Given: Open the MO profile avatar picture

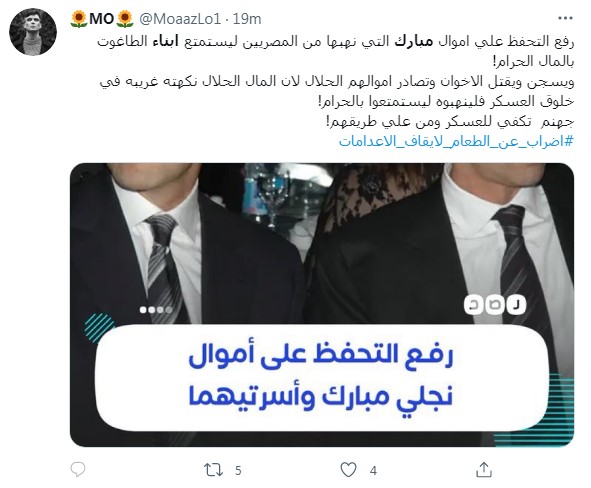Looking at the screenshot, I should tap(33, 32).
